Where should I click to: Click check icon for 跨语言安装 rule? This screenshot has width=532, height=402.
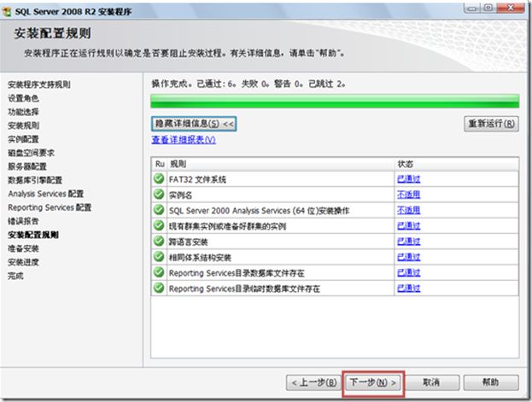point(159,241)
